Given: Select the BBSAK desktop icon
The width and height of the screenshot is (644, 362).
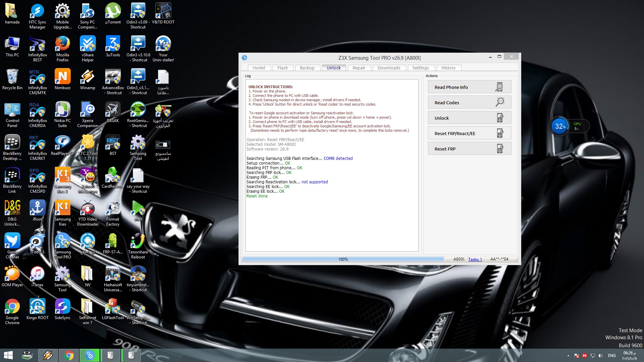Looking at the screenshot, I should coord(113,113).
